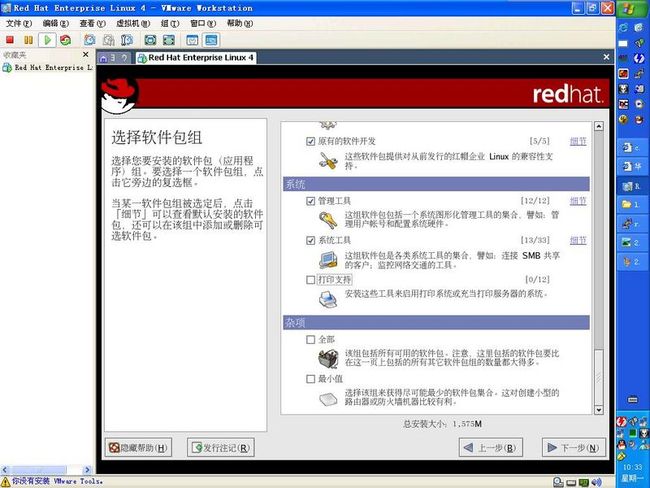Screen dimensions: 650x488
Task: Open the 组(T) menu
Action: (x=170, y=24)
